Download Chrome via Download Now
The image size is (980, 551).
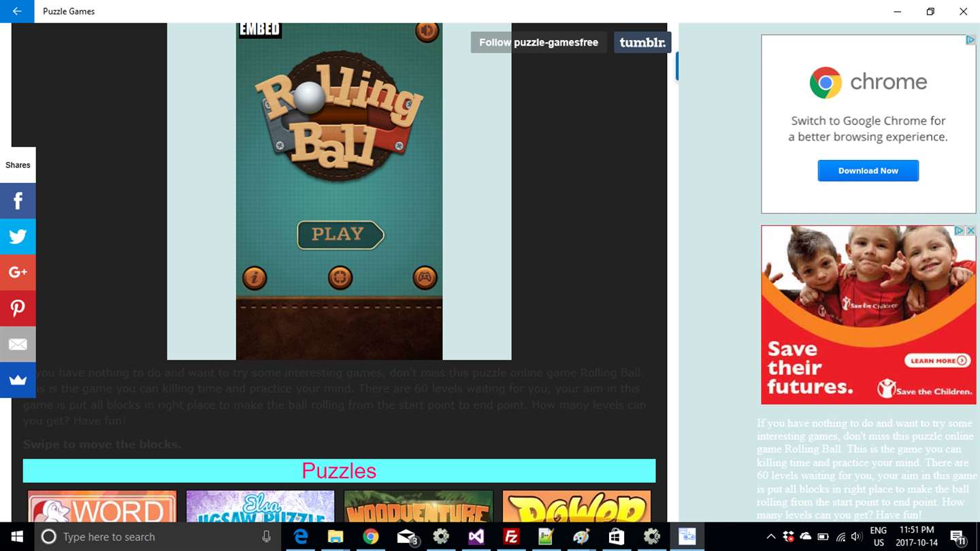pos(868,171)
